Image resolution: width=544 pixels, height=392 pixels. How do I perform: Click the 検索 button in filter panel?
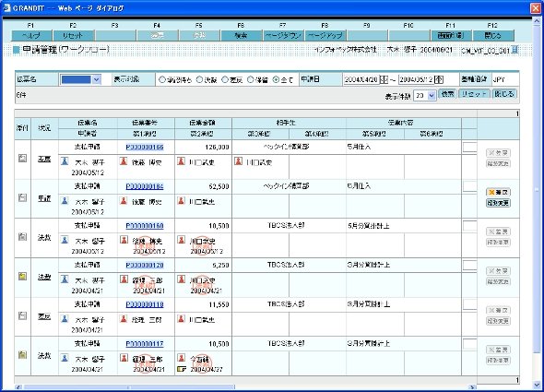[447, 94]
